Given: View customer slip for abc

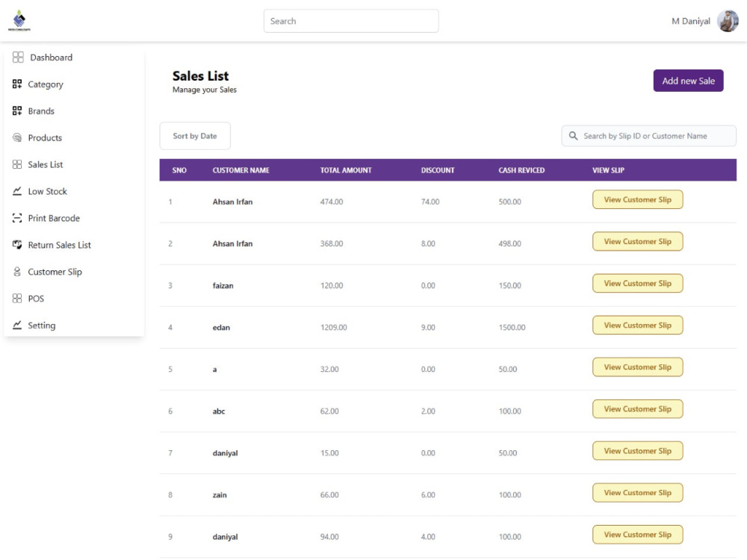Looking at the screenshot, I should 637,409.
